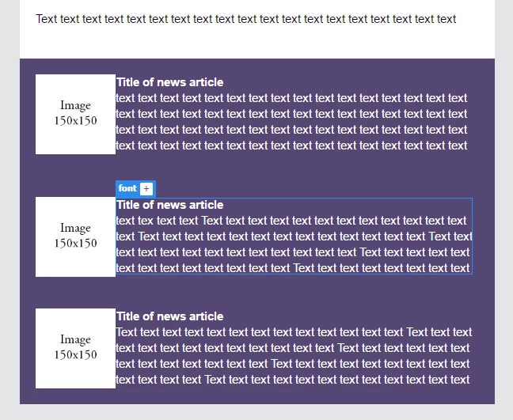Click the intro paragraph 'Text text text' line
The height and width of the screenshot is (420, 513).
(245, 19)
